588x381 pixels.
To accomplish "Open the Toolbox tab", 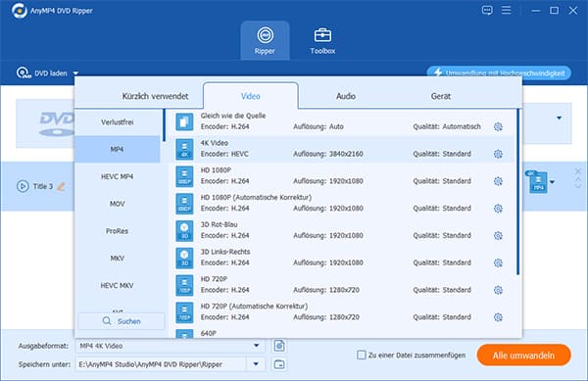I will (322, 40).
